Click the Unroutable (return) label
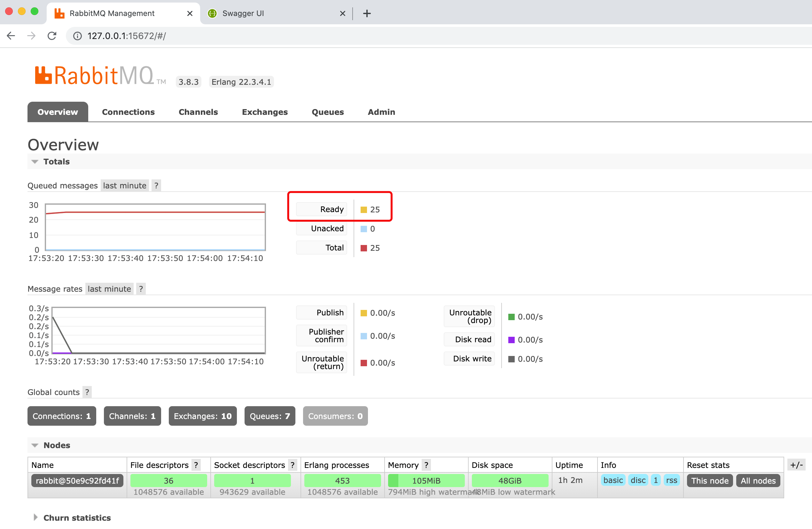 coord(322,363)
